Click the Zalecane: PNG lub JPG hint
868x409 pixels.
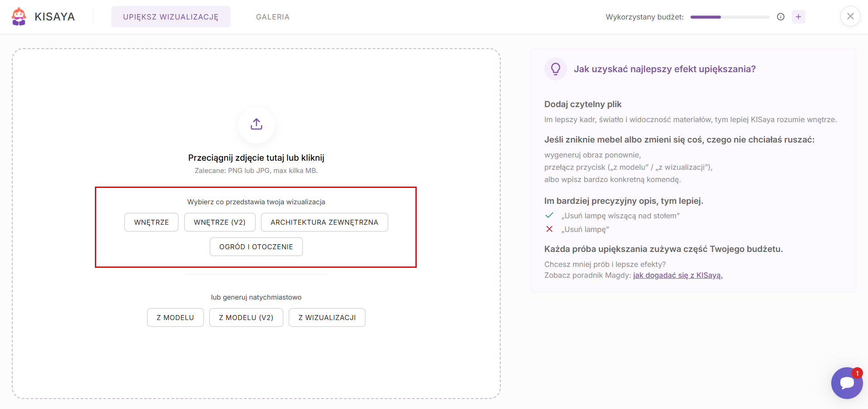[x=256, y=171]
